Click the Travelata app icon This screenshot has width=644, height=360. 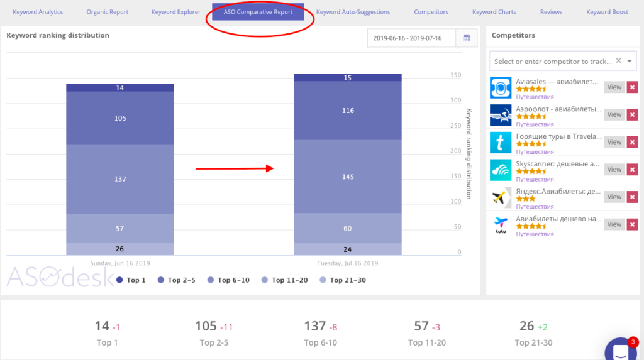coord(501,143)
